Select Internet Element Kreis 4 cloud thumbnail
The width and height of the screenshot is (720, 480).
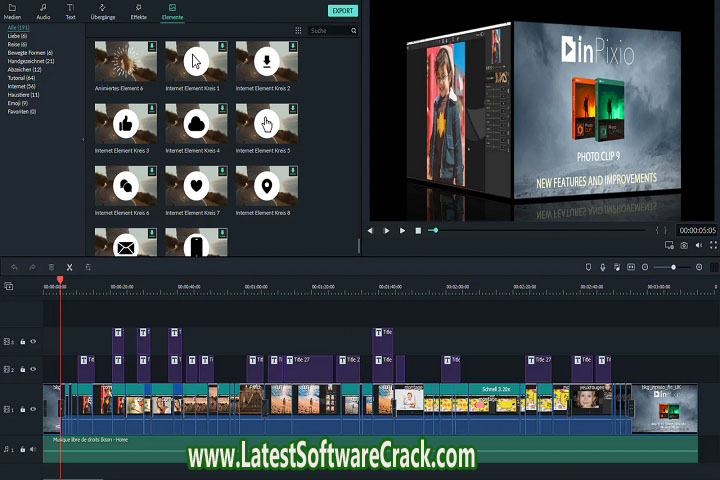tap(196, 124)
